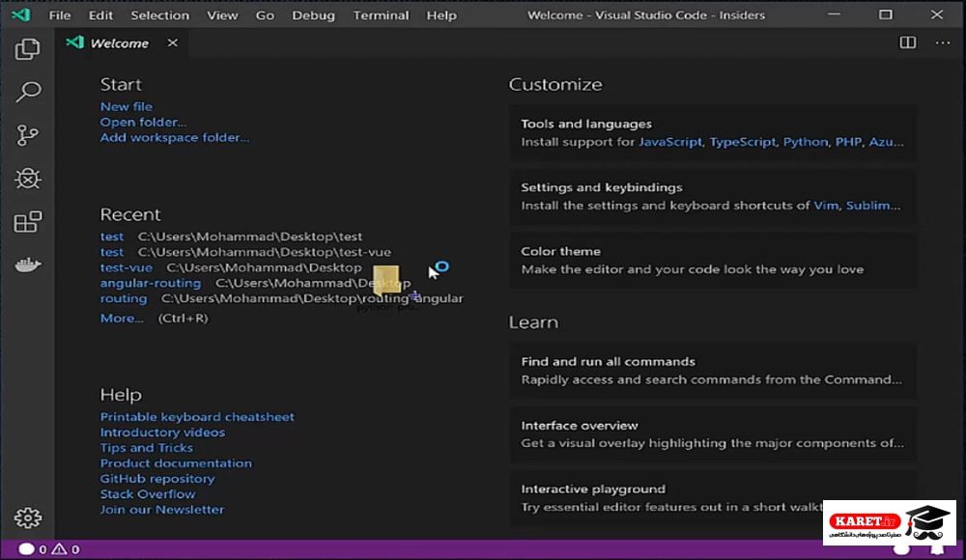Open the Color theme card
Image resolution: width=966 pixels, height=560 pixels.
coord(712,260)
